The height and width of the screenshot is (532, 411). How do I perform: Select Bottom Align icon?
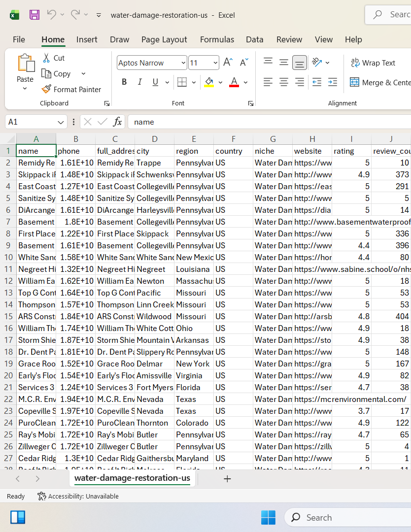coord(299,63)
